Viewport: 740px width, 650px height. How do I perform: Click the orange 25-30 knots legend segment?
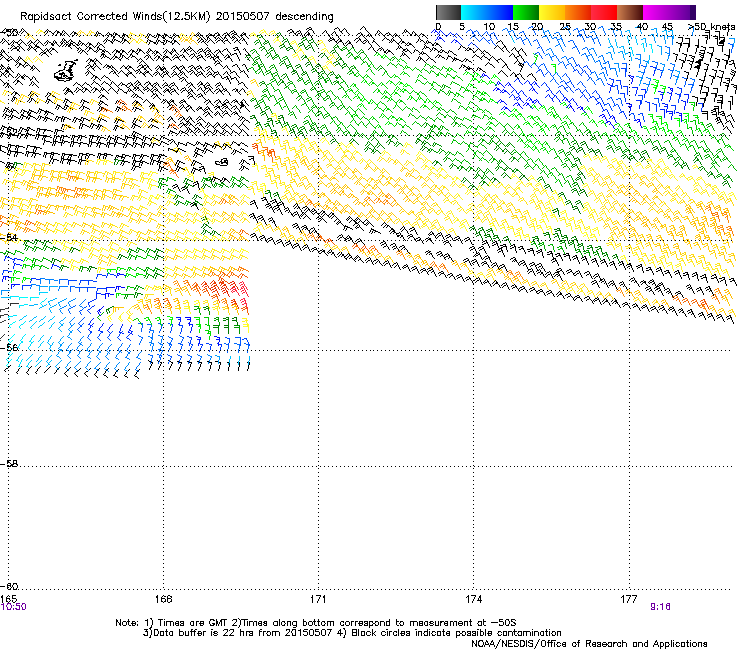tap(578, 12)
